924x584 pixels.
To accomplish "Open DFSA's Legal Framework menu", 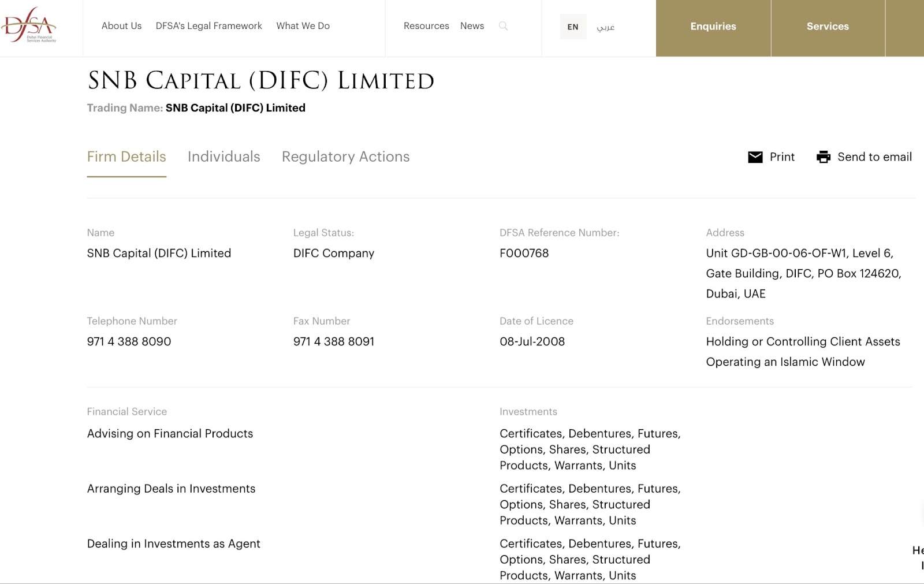I will click(x=208, y=26).
